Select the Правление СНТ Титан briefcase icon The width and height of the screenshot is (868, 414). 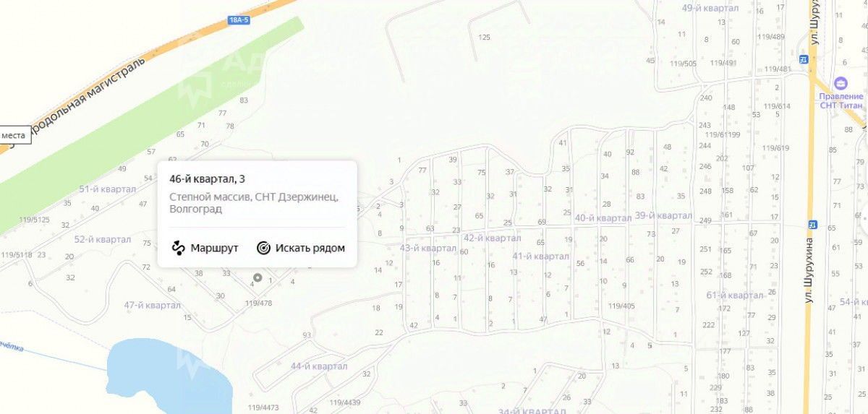(x=841, y=83)
